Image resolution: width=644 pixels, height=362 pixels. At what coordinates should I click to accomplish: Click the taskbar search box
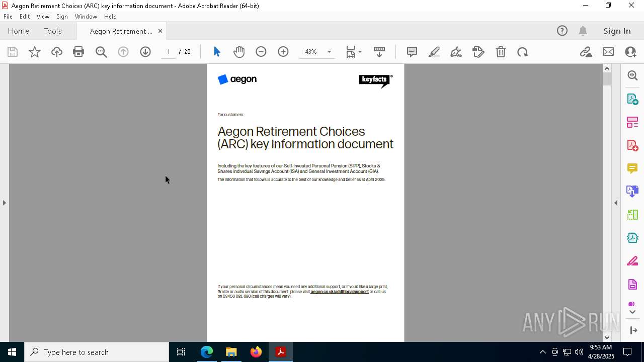point(97,352)
